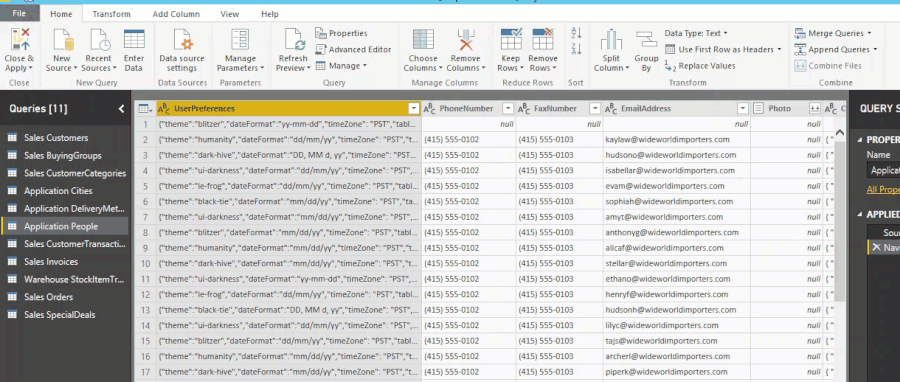Viewport: 900px width, 382px height.
Task: Select the Application Cities query
Action: click(65, 191)
